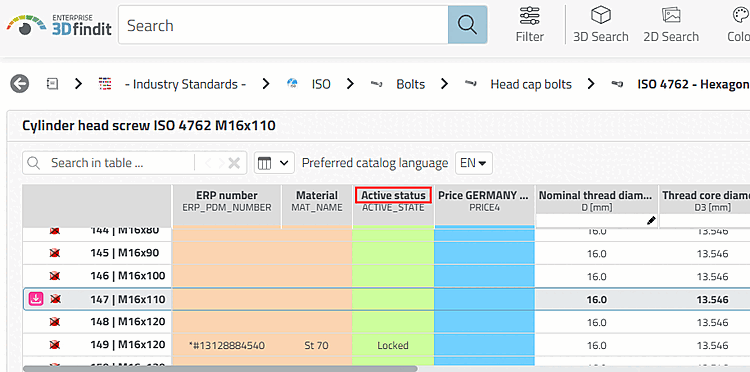750x372 pixels.
Task: Click the Thread core diameter column header
Action: pos(705,200)
